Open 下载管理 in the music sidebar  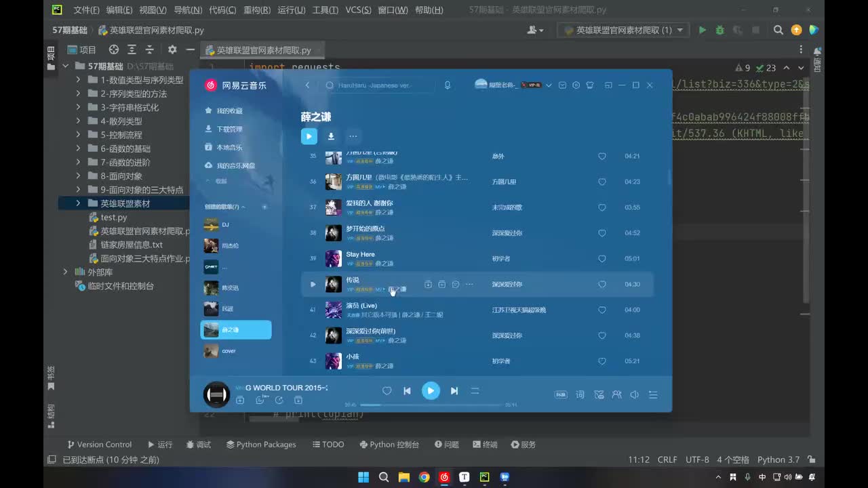click(224, 129)
